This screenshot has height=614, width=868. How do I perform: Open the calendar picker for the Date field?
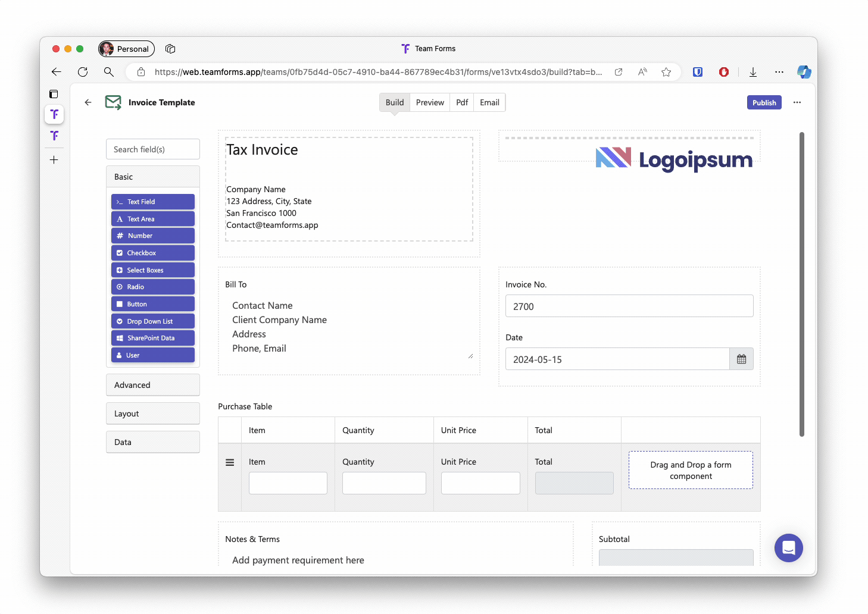(741, 359)
